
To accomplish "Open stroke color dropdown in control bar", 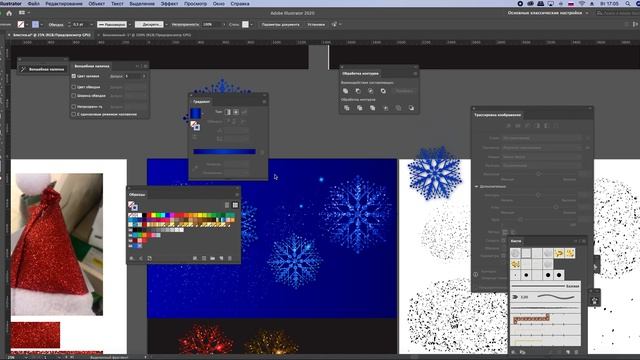I will coord(42,24).
